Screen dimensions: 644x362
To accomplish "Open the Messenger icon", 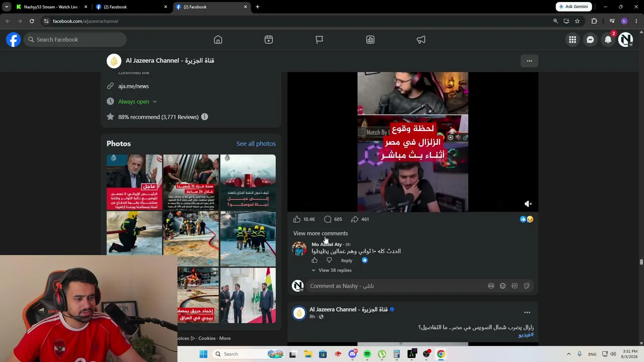I will click(x=590, y=40).
